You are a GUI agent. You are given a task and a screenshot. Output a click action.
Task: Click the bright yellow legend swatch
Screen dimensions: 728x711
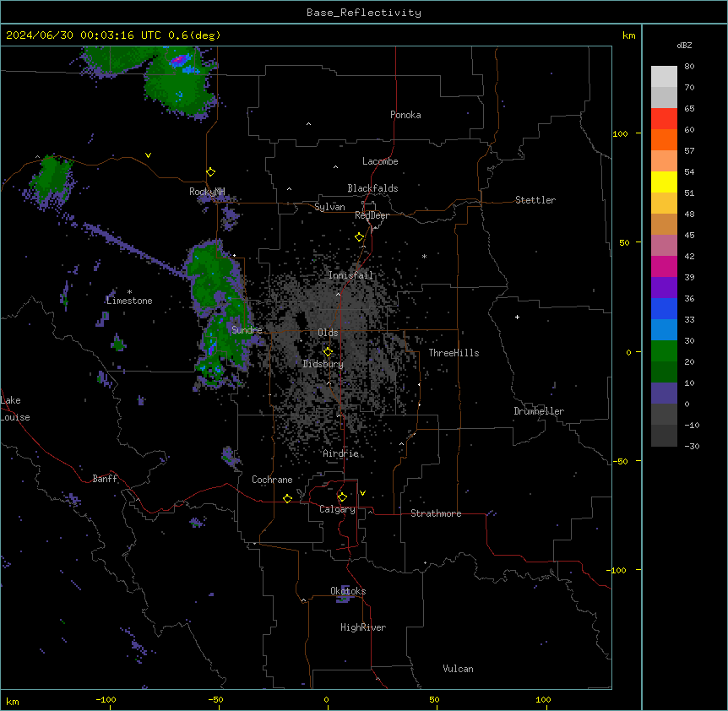pos(664,182)
